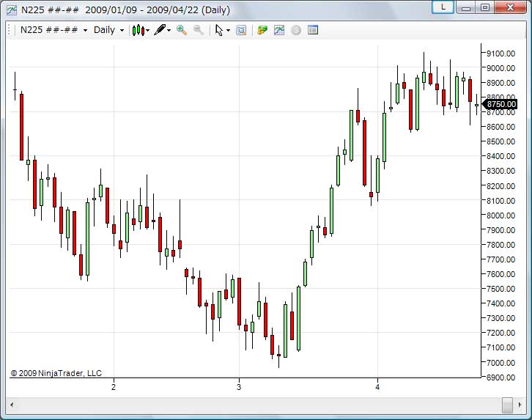Click the chart window title icon

tap(11, 10)
